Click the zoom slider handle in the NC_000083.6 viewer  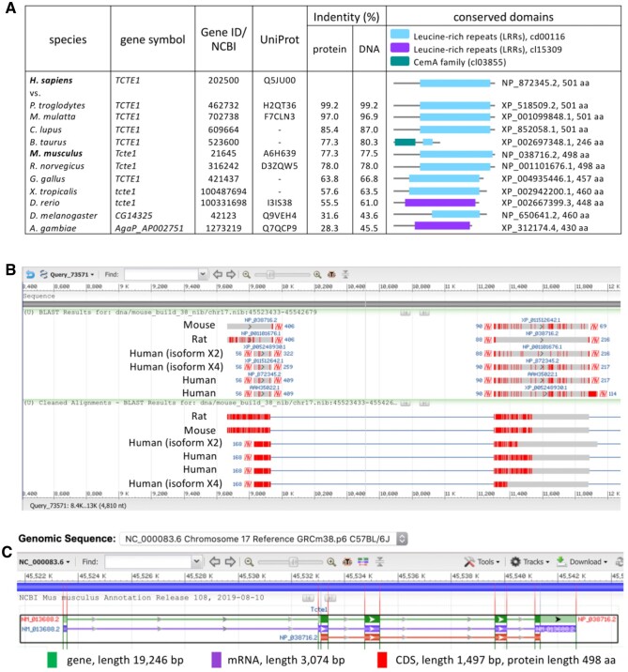tap(293, 561)
